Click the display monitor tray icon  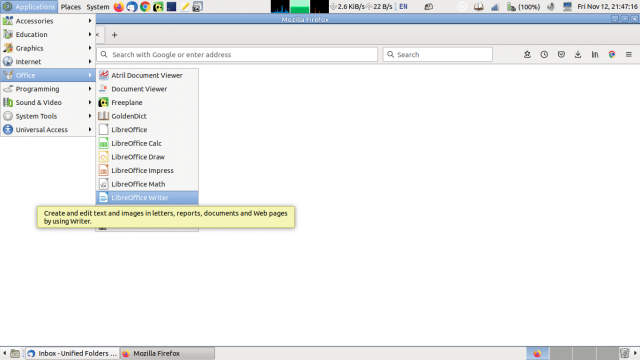567,7
